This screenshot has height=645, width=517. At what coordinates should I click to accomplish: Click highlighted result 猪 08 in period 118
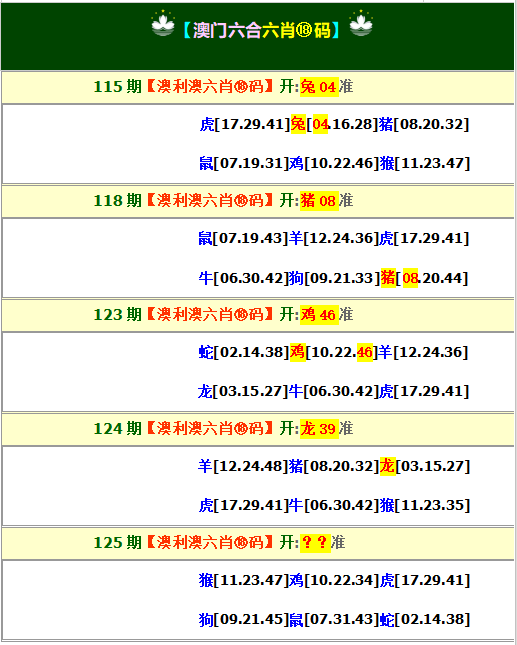319,201
